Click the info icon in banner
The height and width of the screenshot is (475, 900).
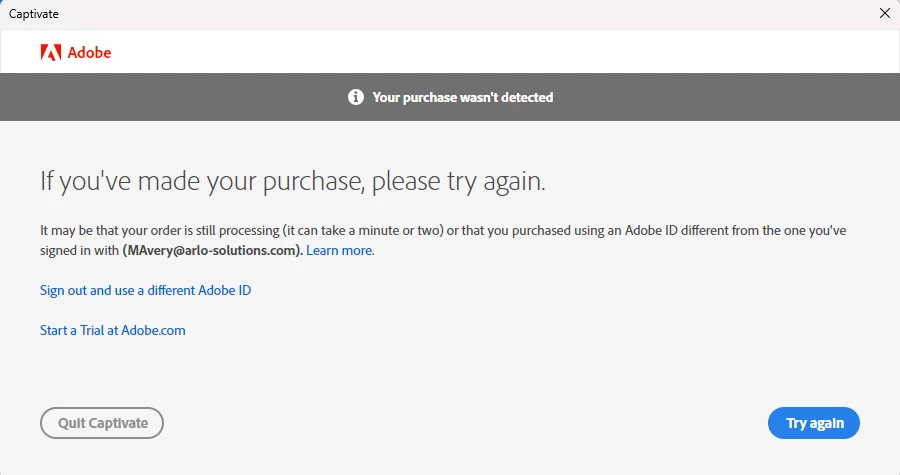tap(356, 97)
